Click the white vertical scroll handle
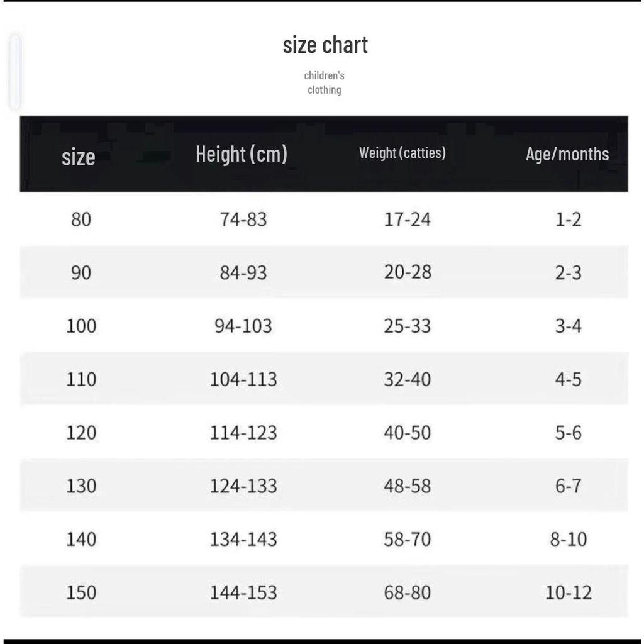Screen dimensions: 644x644 [15, 72]
